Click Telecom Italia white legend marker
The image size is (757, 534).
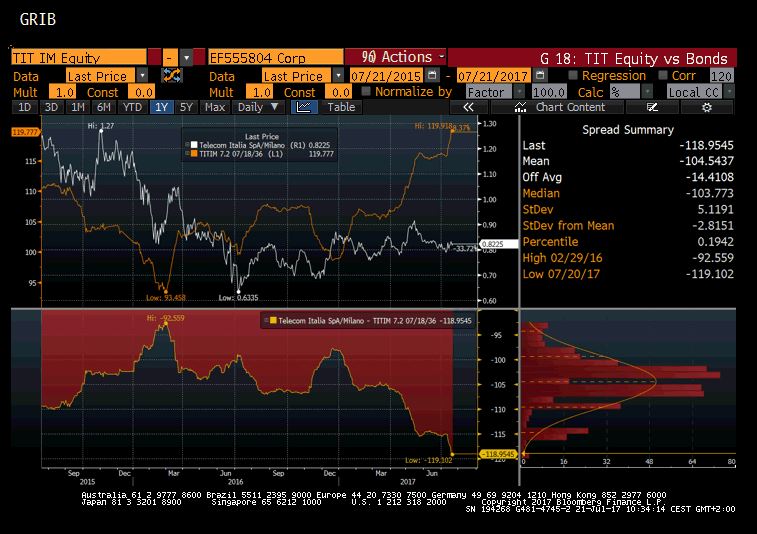tap(194, 145)
